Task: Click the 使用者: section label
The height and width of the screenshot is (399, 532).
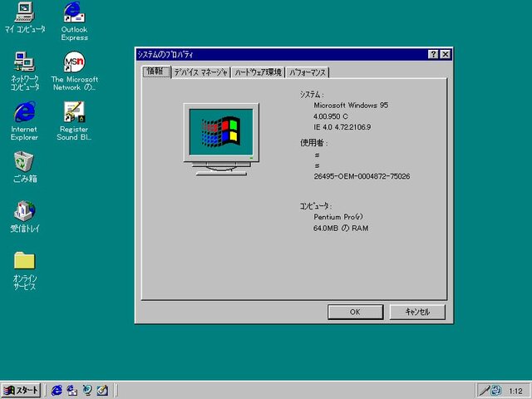Action: click(314, 143)
